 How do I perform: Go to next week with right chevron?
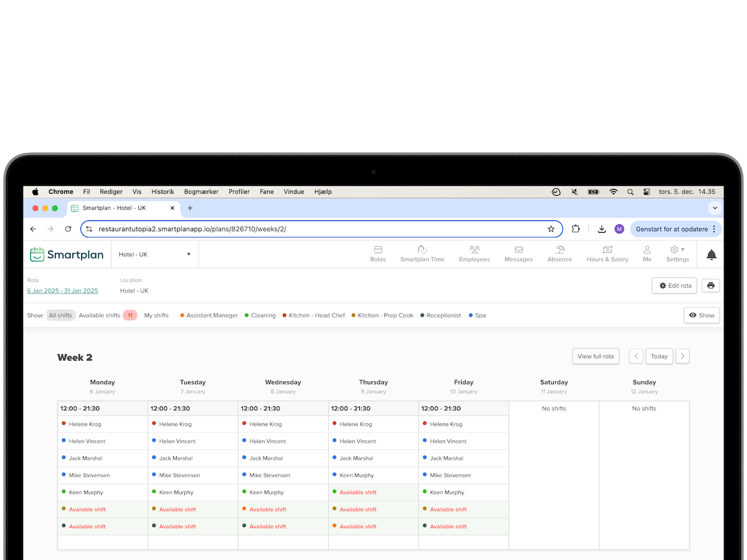682,356
